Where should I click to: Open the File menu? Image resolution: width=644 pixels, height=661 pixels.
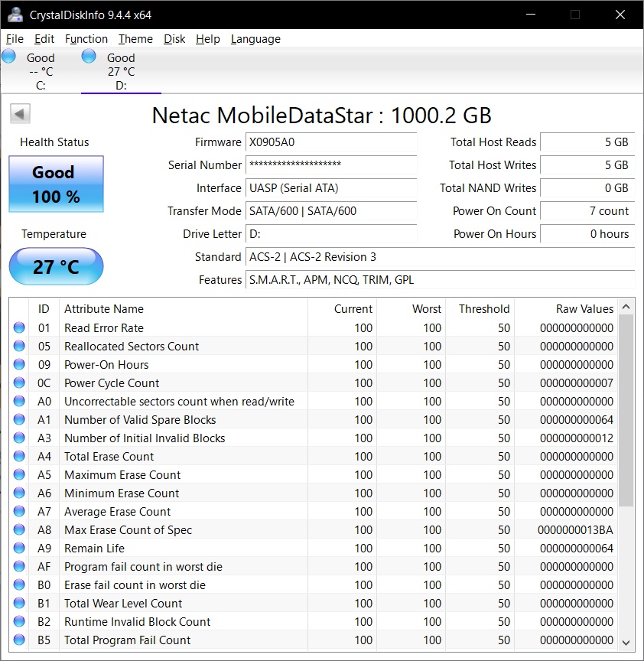[15, 39]
